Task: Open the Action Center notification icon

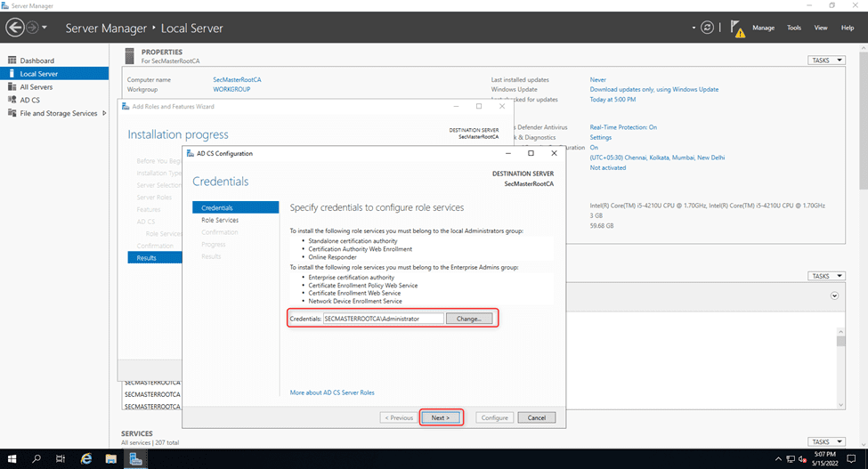Action: point(851,459)
